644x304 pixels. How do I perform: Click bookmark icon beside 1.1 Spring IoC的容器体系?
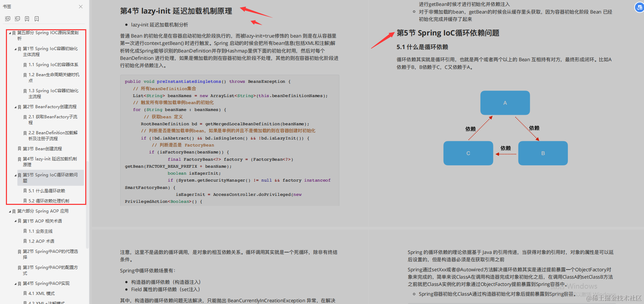pos(25,65)
